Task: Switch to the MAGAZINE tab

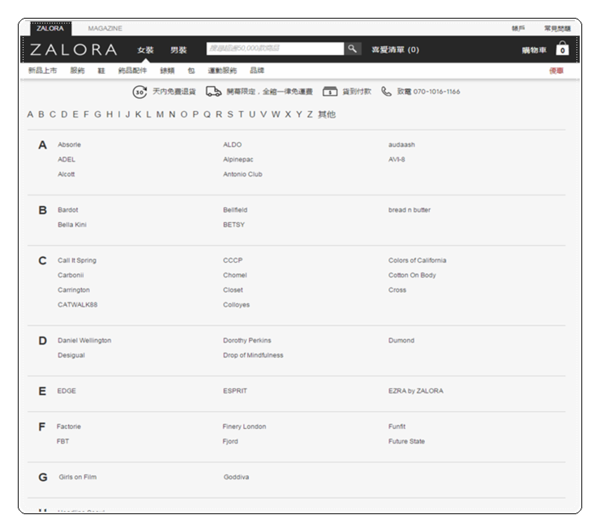Action: point(105,28)
